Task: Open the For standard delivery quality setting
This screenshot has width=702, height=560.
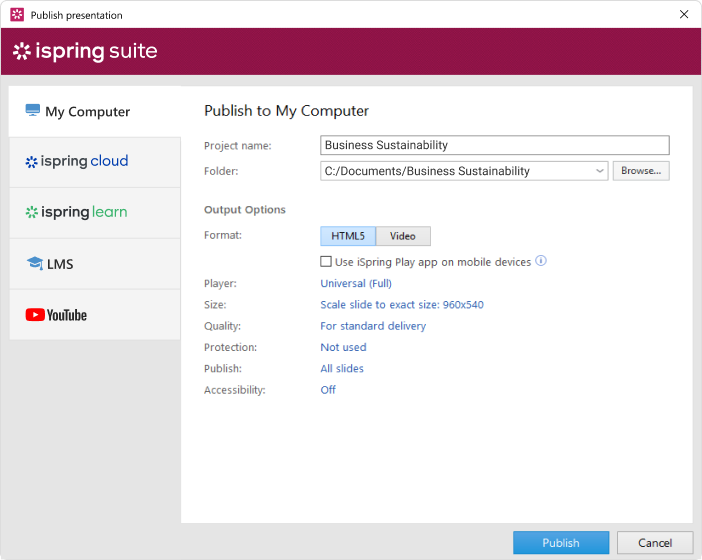Action: 372,326
